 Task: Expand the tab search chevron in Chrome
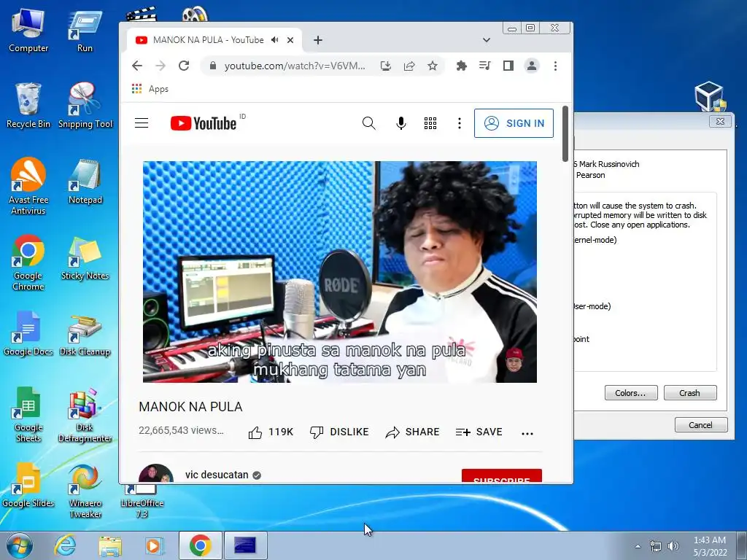487,40
